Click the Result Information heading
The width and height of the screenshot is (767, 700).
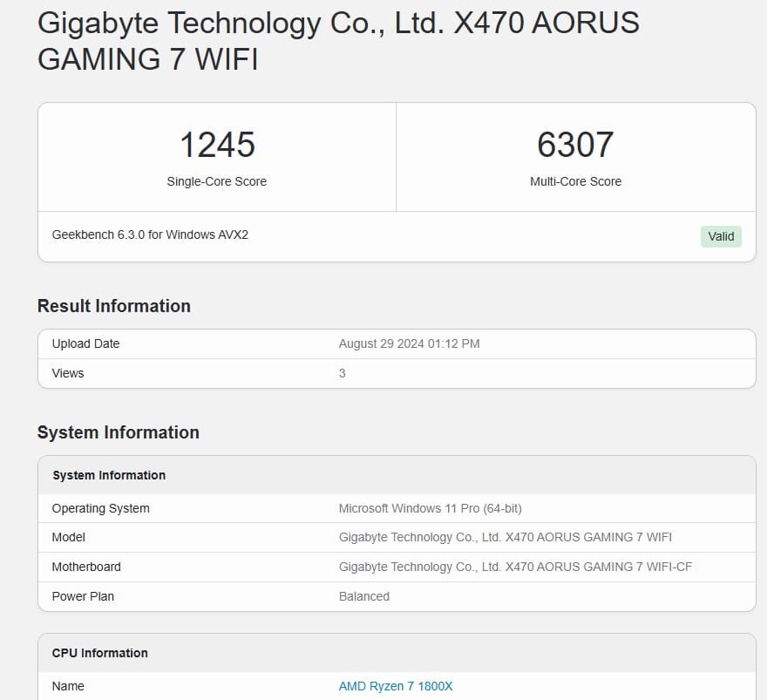point(114,306)
